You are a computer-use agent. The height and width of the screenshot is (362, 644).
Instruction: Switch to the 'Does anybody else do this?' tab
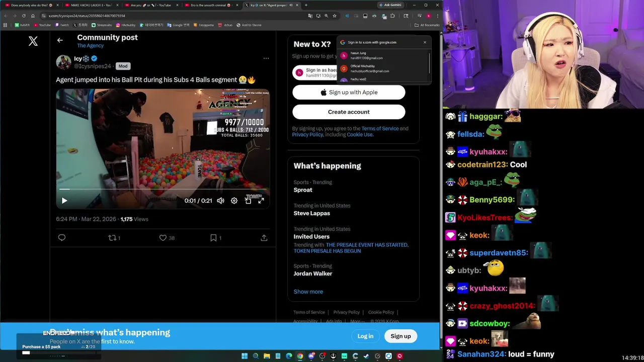(30, 5)
